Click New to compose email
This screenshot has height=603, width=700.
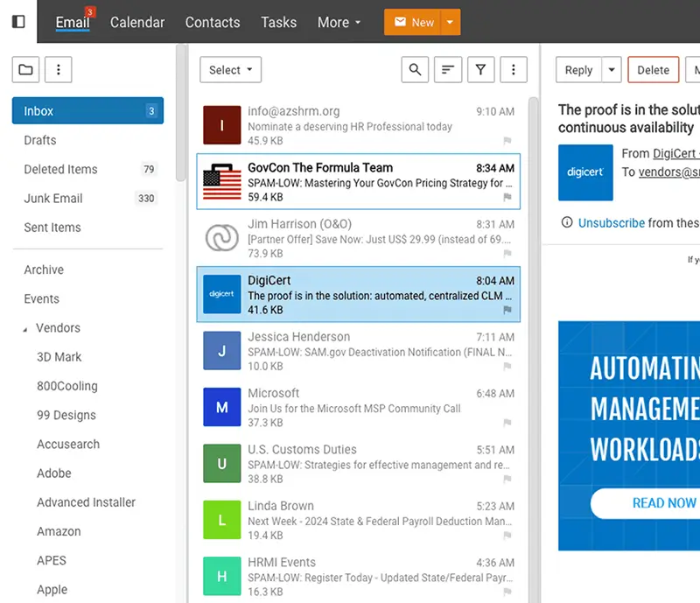pos(412,22)
